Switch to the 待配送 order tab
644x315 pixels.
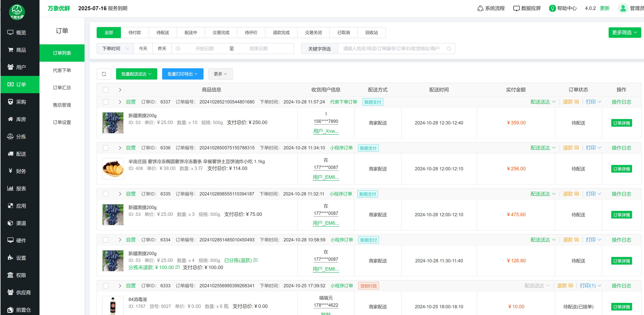[x=163, y=33]
